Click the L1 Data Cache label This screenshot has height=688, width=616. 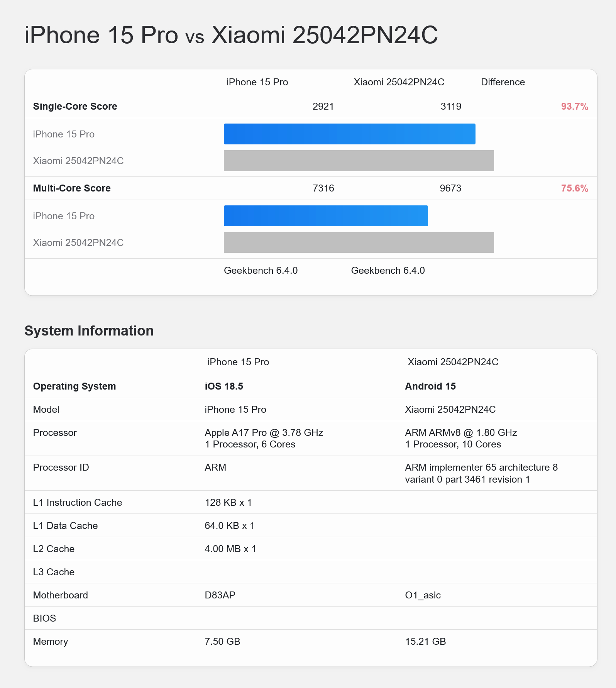[x=65, y=526]
